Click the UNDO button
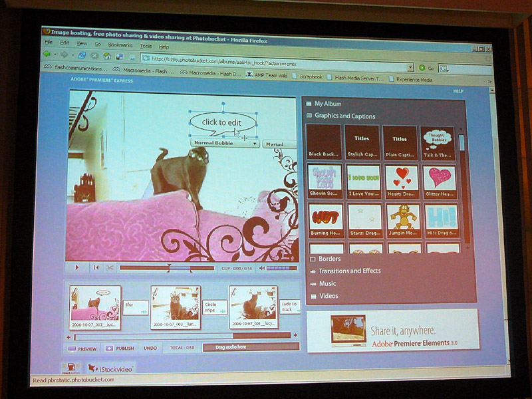The image size is (532, 399). coord(150,348)
